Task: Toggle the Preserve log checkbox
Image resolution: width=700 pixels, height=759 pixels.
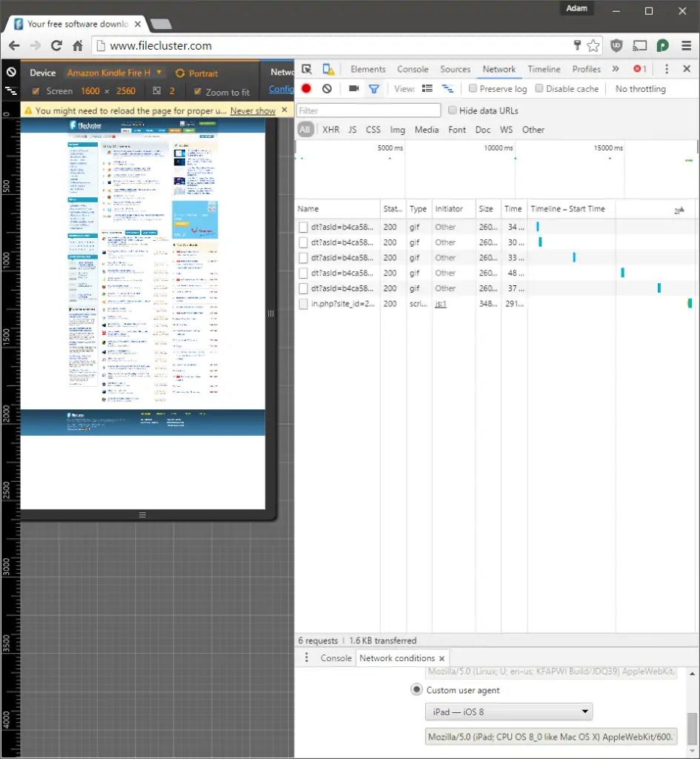Action: point(473,88)
